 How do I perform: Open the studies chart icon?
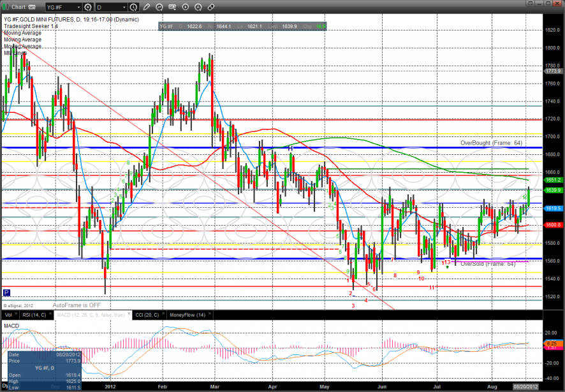pos(159,7)
